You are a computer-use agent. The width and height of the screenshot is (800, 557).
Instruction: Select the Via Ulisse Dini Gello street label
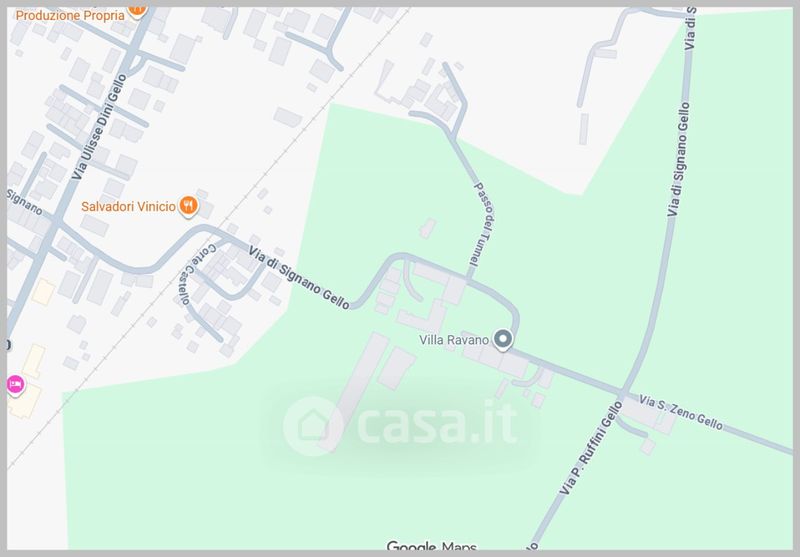(x=99, y=127)
